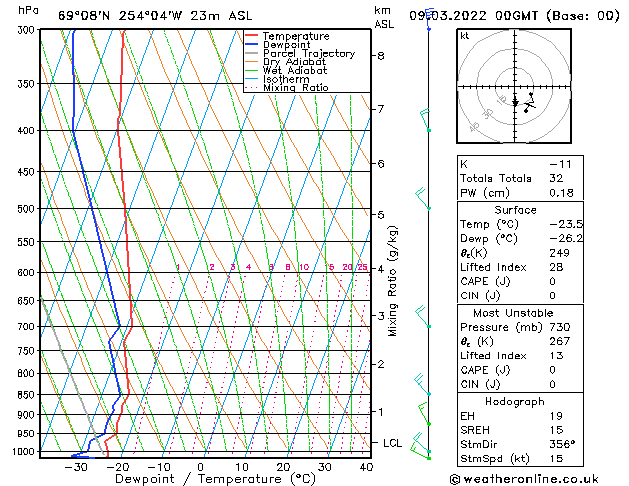Viewport: 629px width, 486px height.
Task: Click the weatheronline.co.uk copyright text
Action: (x=525, y=479)
